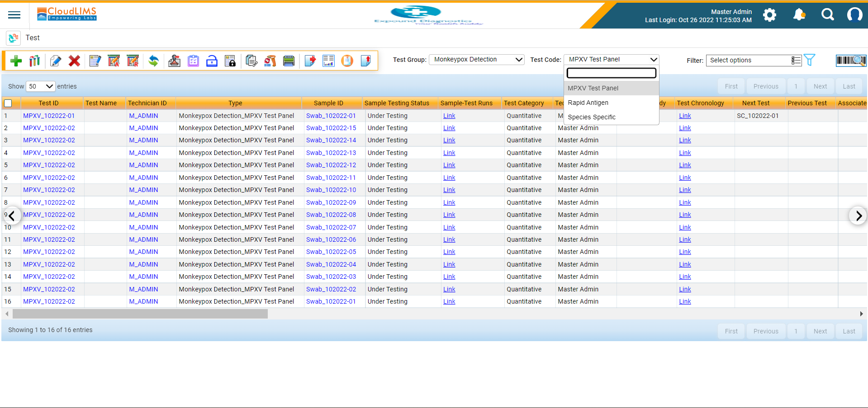Open the settings gear in the header
Screen dimensions: 868x408
[x=770, y=15]
